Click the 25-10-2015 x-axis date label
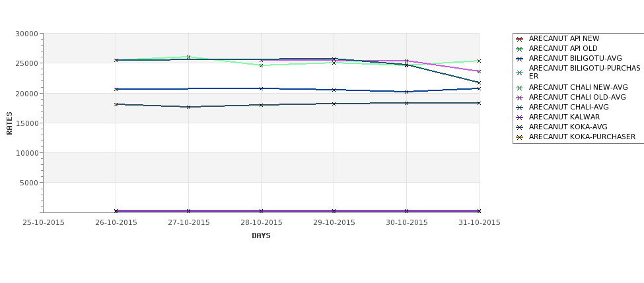Viewport: 644px width, 283px height. pos(44,223)
